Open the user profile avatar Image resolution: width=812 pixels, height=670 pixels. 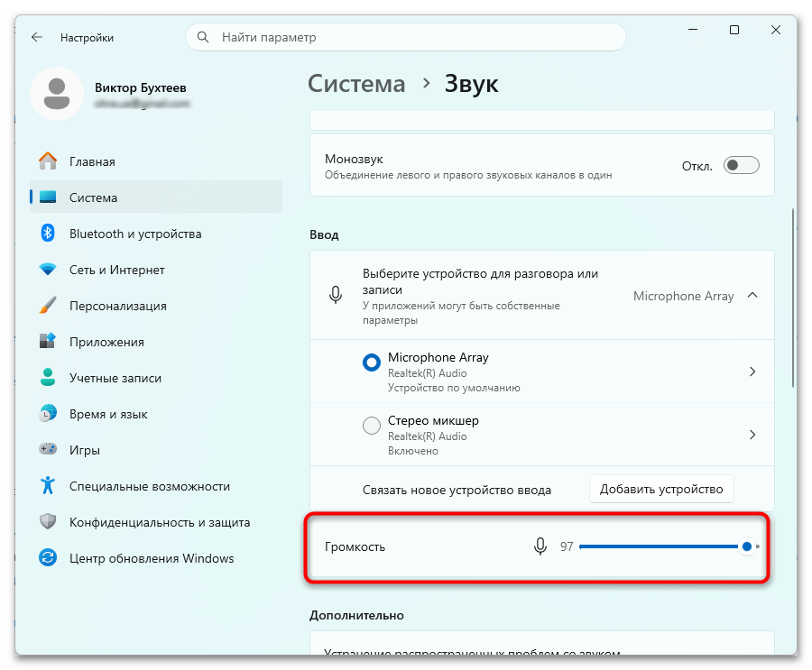coord(57,94)
